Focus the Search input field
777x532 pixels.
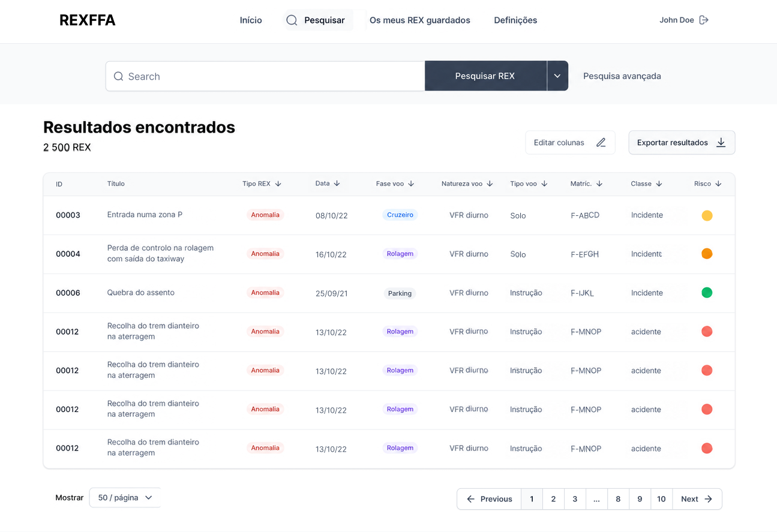[265, 76]
